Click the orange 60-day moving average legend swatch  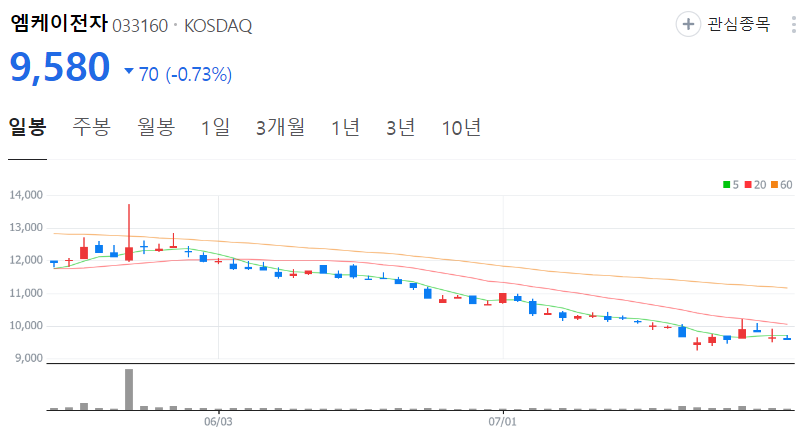pos(774,185)
